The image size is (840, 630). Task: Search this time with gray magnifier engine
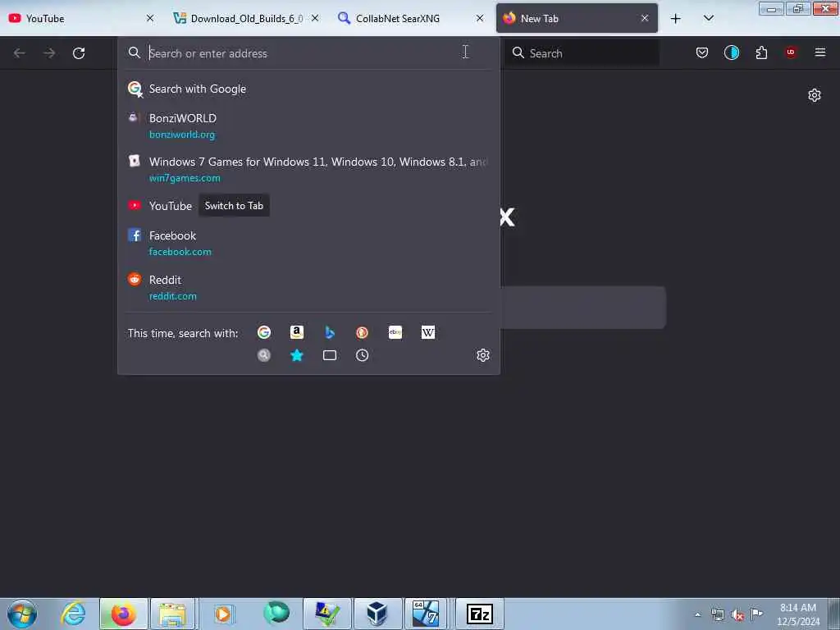pyautogui.click(x=264, y=355)
